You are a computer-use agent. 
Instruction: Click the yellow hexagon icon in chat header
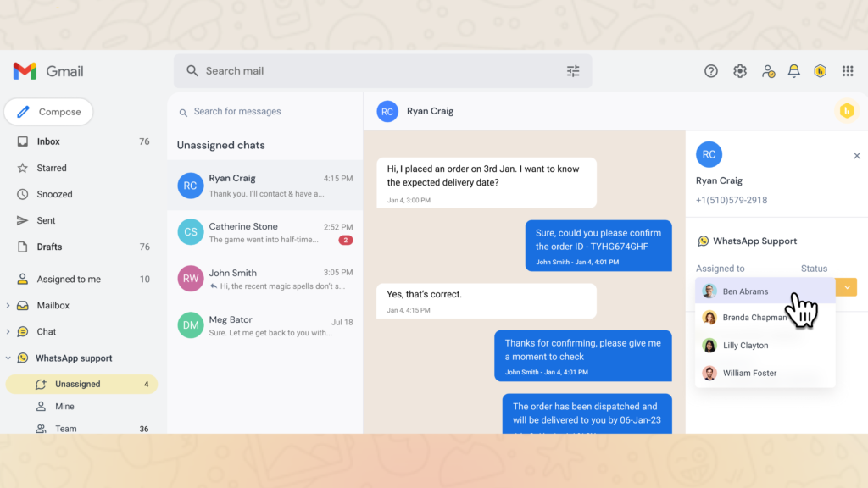(846, 111)
